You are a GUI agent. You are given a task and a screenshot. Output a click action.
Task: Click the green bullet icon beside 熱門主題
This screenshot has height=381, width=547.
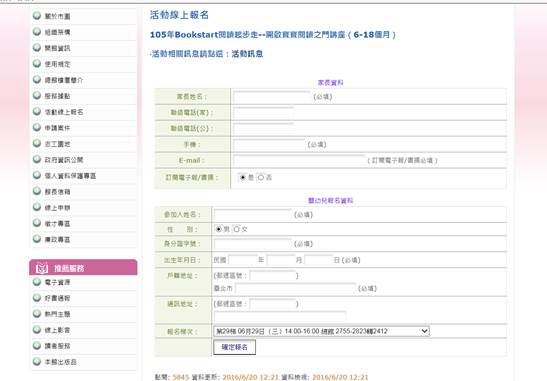pos(37,314)
